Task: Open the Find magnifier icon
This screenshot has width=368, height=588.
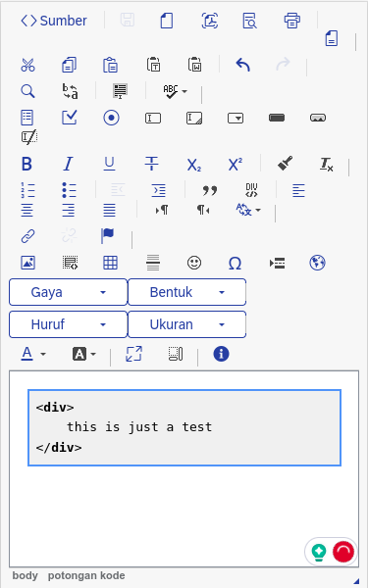Action: (27, 91)
